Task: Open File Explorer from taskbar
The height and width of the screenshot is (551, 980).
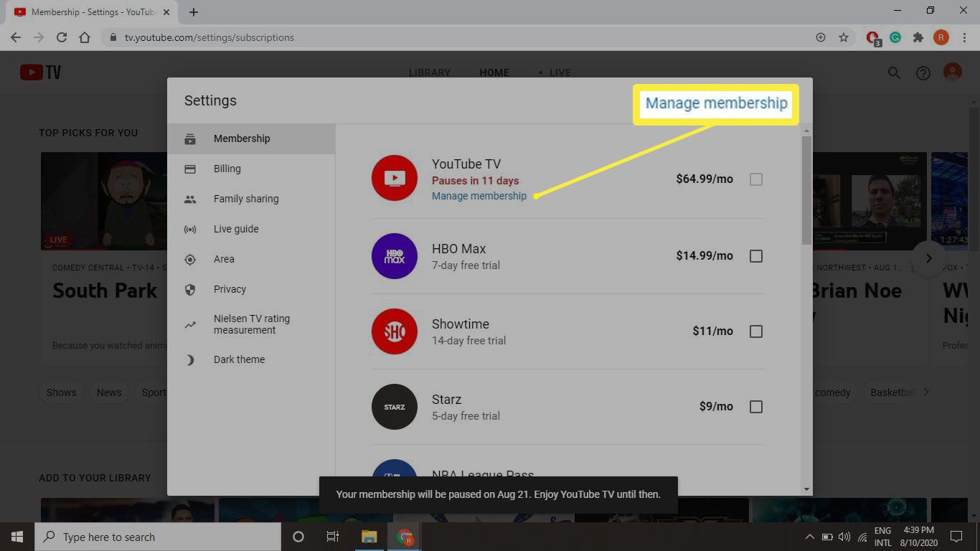Action: pyautogui.click(x=369, y=537)
